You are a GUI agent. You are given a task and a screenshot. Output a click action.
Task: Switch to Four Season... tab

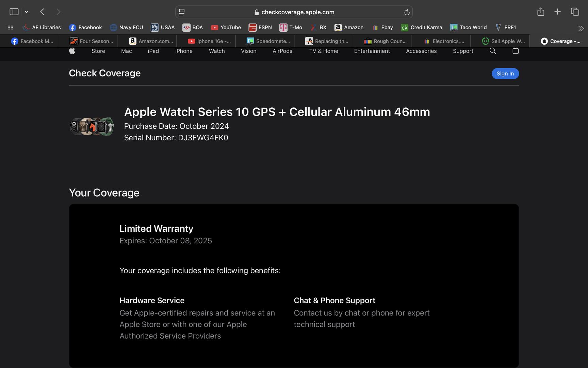click(x=88, y=41)
